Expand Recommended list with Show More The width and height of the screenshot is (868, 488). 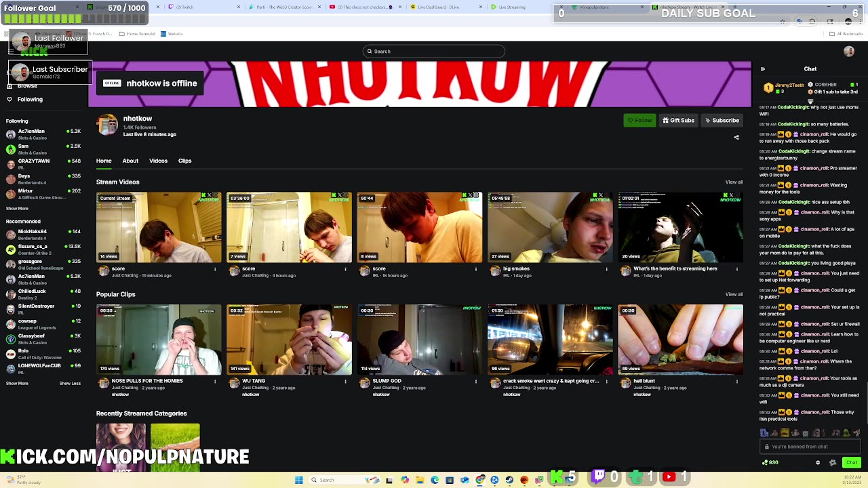coord(17,384)
